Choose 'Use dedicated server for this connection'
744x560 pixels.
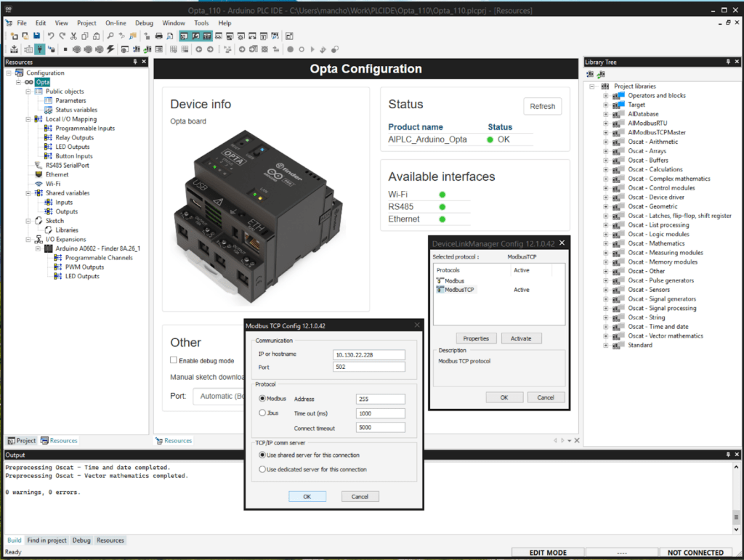262,469
